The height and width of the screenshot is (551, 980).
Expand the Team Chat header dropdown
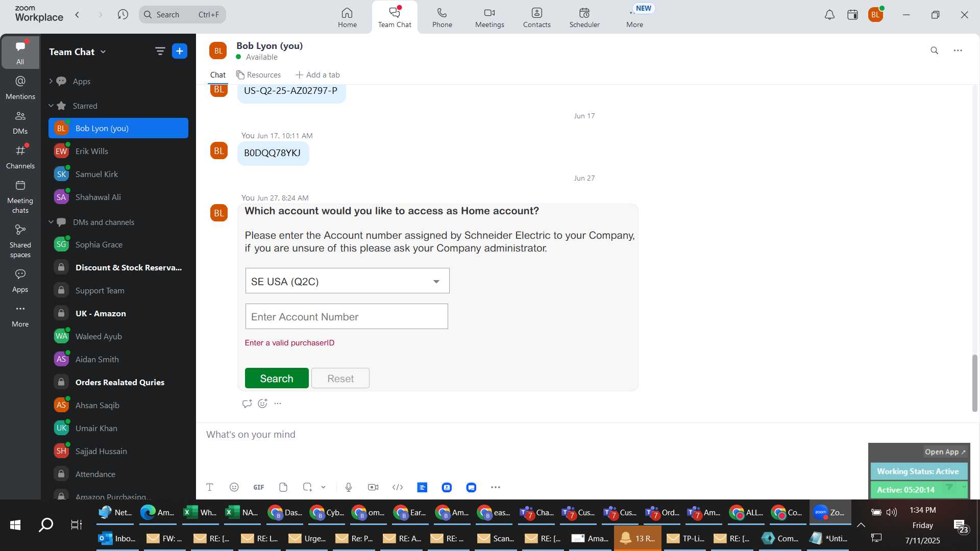click(x=103, y=52)
